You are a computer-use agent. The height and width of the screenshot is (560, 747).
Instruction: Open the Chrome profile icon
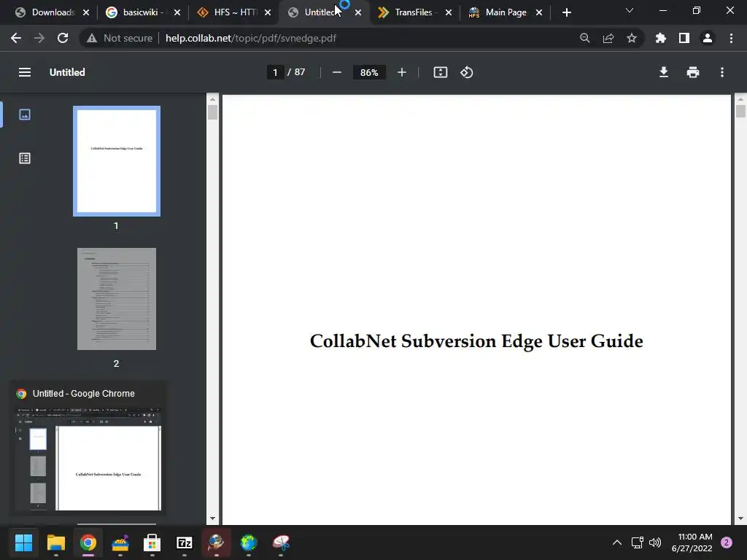pyautogui.click(x=708, y=38)
